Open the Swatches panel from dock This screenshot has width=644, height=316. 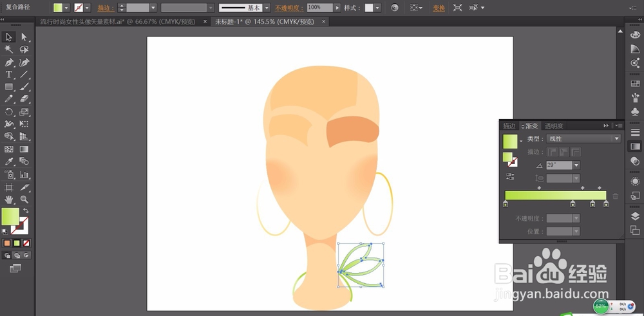pyautogui.click(x=635, y=83)
